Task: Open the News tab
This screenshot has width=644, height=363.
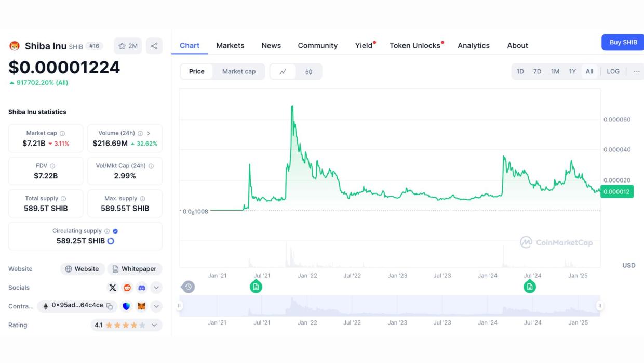Action: coord(271,46)
